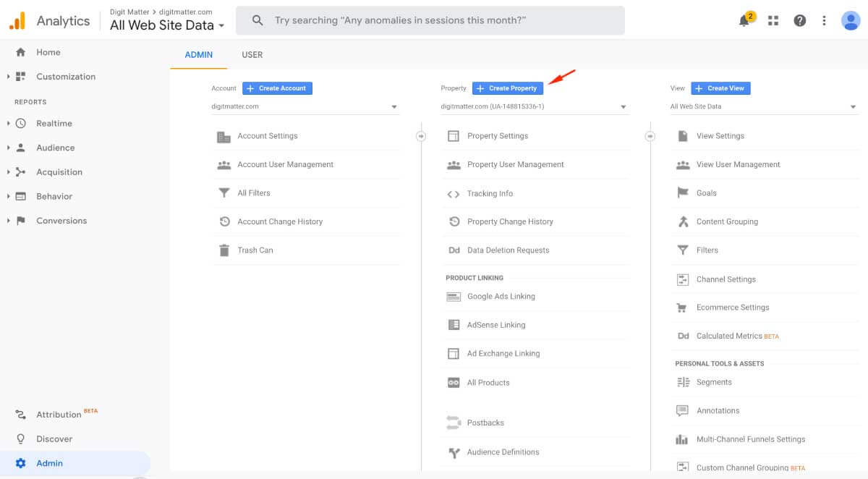Image resolution: width=868 pixels, height=479 pixels.
Task: Switch to the USER tab
Action: (252, 54)
